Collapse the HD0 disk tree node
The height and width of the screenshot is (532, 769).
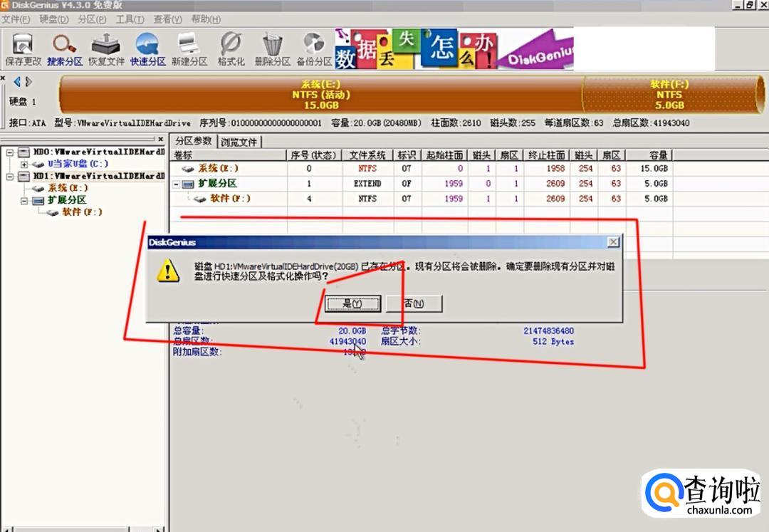[x=9, y=152]
